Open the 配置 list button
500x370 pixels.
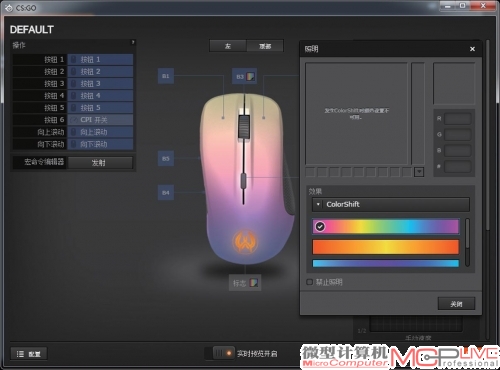pyautogui.click(x=29, y=354)
